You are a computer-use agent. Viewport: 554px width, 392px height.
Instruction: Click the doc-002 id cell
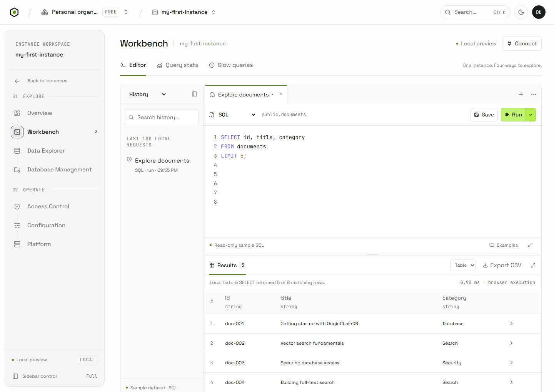click(235, 343)
